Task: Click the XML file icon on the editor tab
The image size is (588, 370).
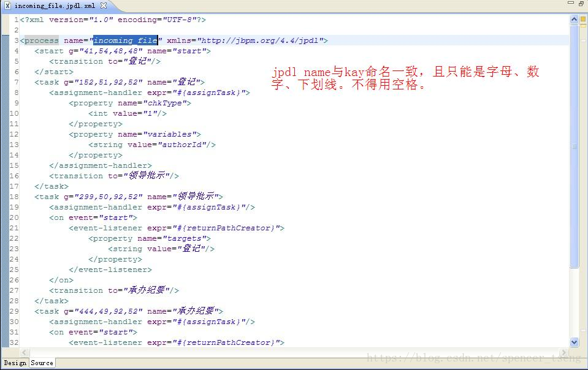Action: click(x=7, y=6)
